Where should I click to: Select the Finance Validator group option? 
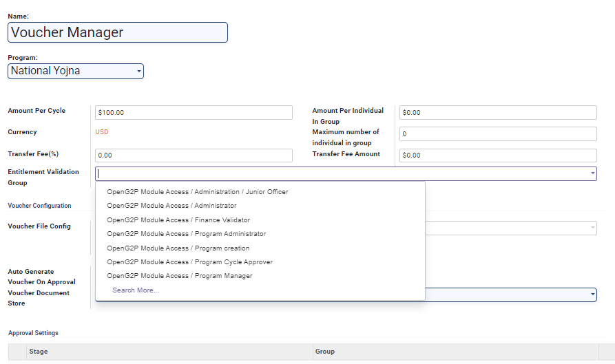[x=178, y=220]
